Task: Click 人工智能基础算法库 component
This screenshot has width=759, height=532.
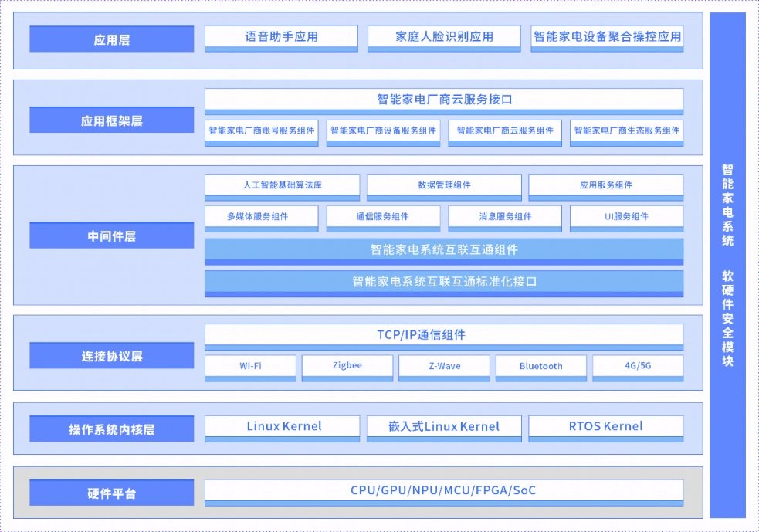Action: (282, 185)
